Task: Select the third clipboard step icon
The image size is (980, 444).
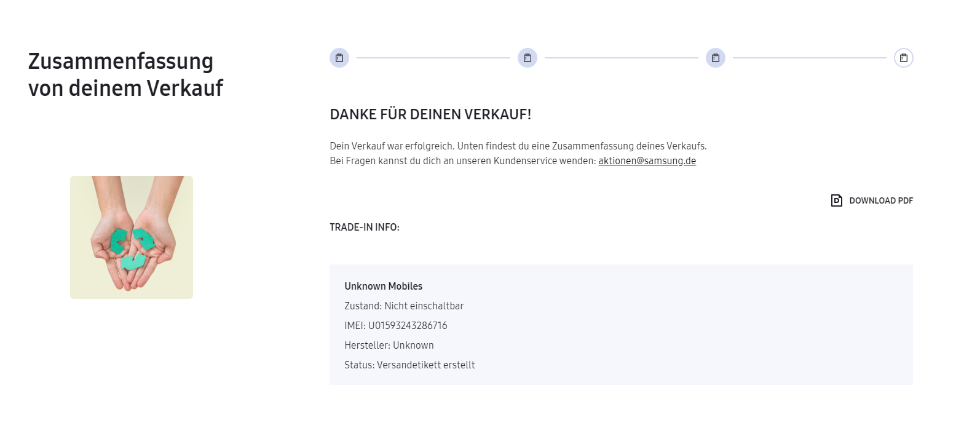Action: click(x=716, y=58)
